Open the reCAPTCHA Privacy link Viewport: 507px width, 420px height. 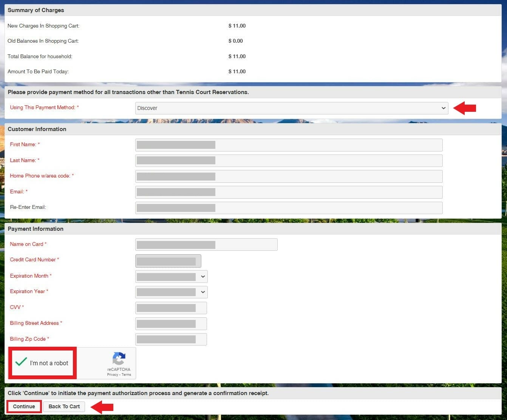point(112,375)
